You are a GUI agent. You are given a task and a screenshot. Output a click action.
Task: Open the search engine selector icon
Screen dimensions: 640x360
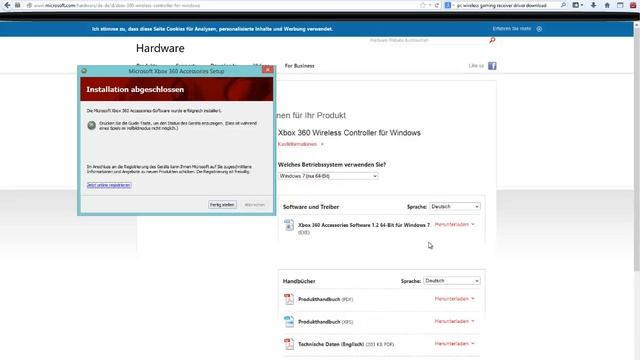[x=448, y=5]
